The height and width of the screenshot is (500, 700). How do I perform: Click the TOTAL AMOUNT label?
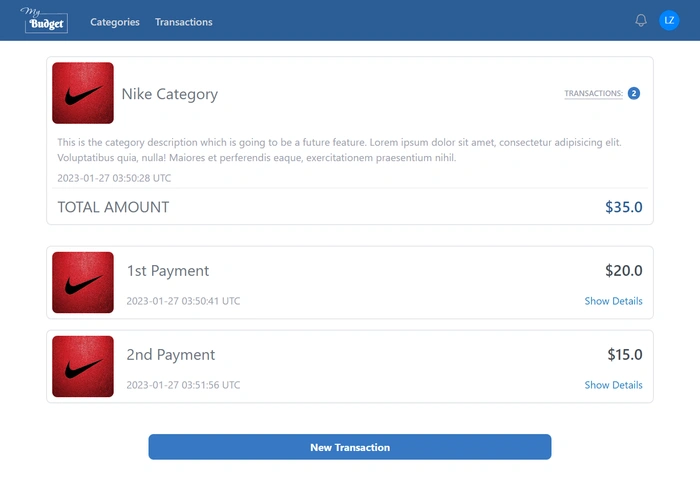pos(113,207)
